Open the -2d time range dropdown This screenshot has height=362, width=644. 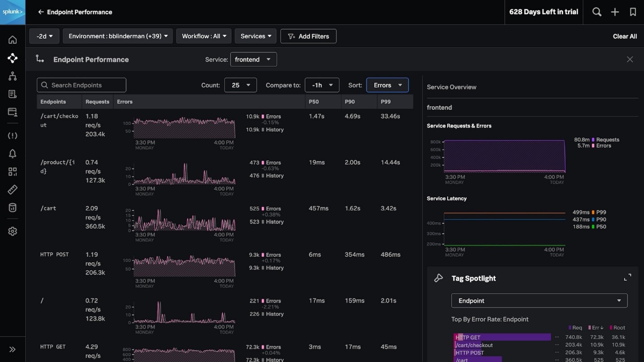(44, 36)
